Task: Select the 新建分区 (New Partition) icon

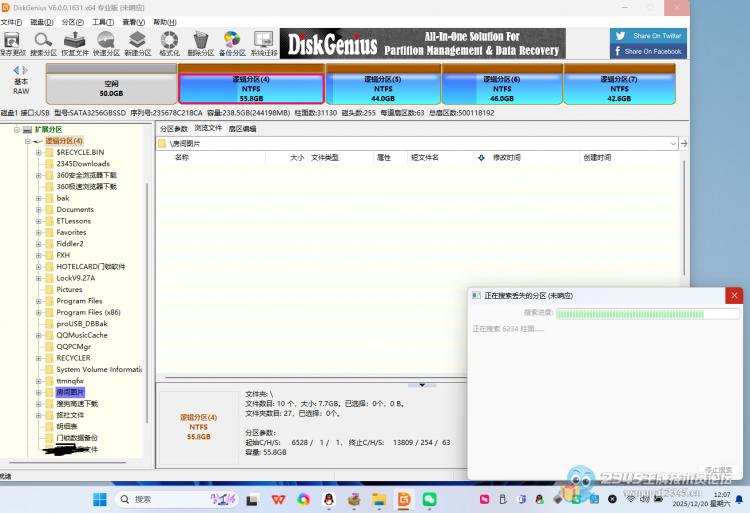Action: click(x=138, y=42)
